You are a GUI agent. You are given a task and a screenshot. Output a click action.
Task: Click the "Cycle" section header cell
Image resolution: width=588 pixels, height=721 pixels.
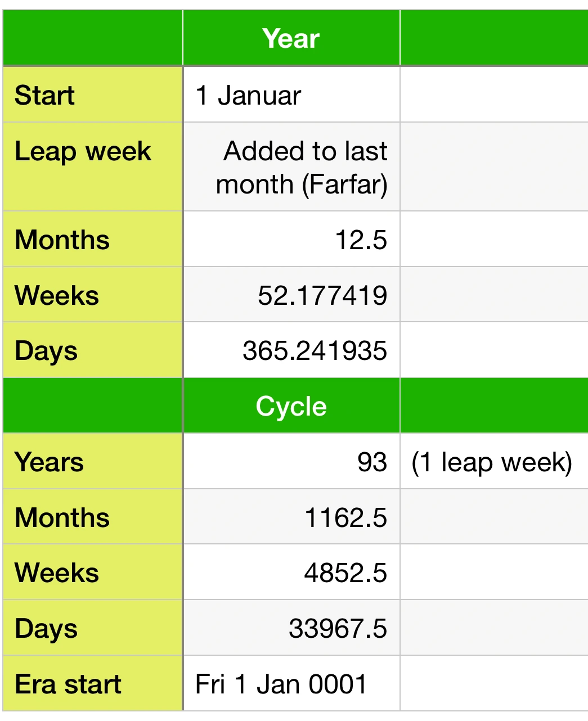point(291,406)
